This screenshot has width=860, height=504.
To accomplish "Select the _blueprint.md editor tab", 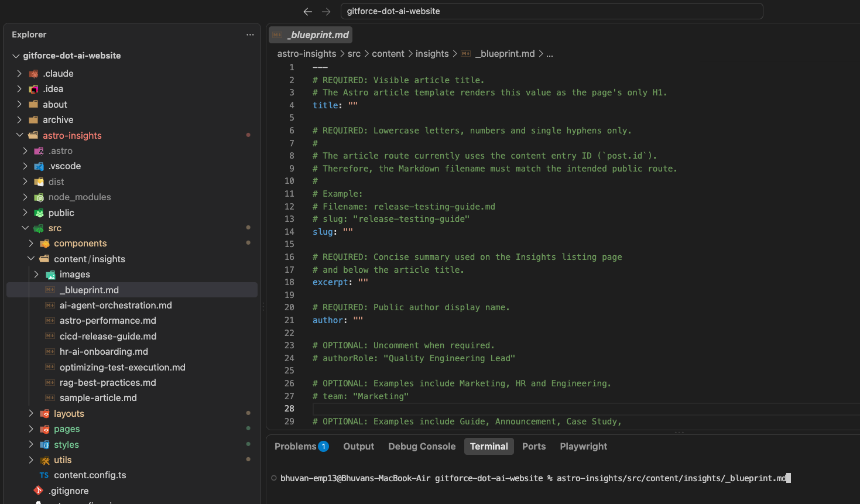I will (x=310, y=35).
